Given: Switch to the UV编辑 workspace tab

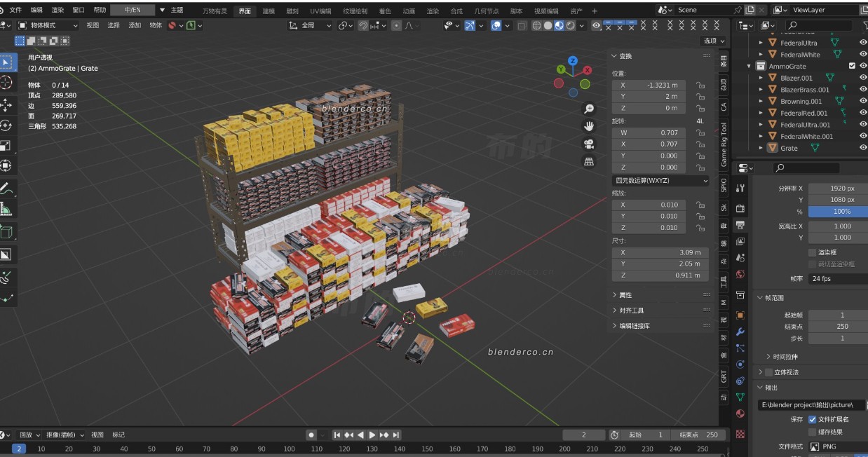Looking at the screenshot, I should click(x=320, y=11).
